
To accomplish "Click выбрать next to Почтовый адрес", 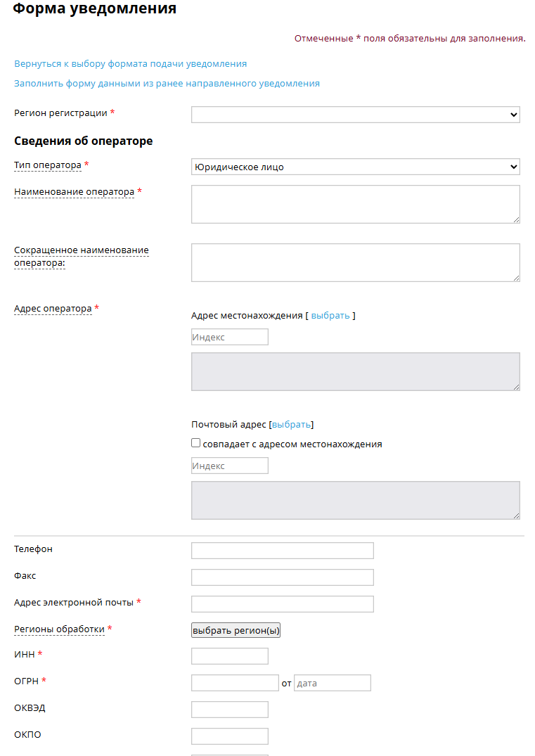I will point(291,425).
